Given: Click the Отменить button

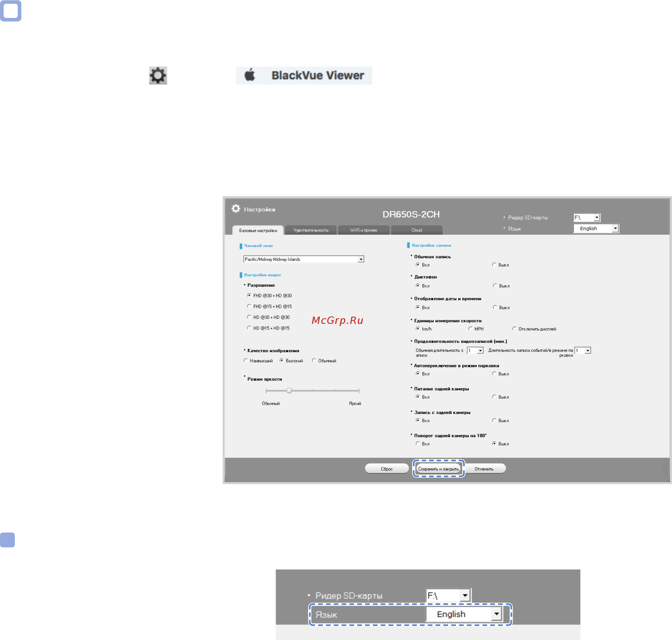Looking at the screenshot, I should (x=484, y=469).
